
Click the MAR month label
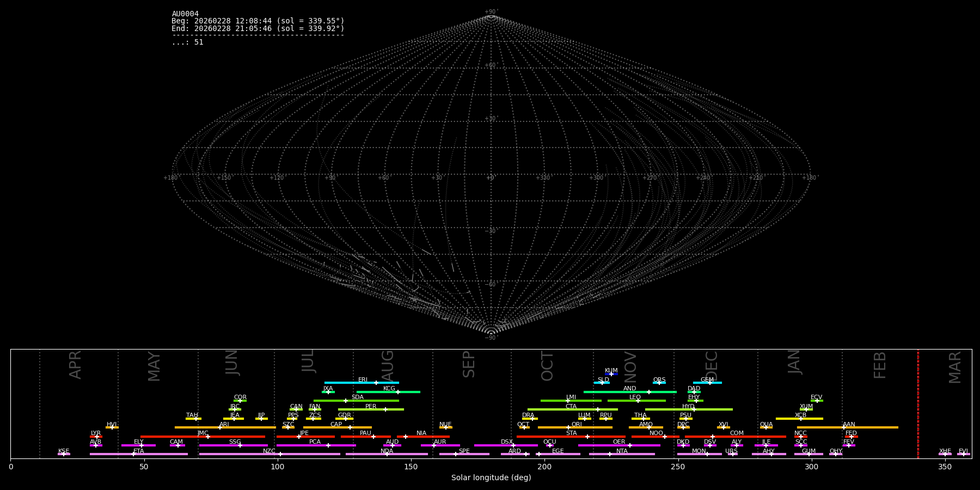(955, 367)
